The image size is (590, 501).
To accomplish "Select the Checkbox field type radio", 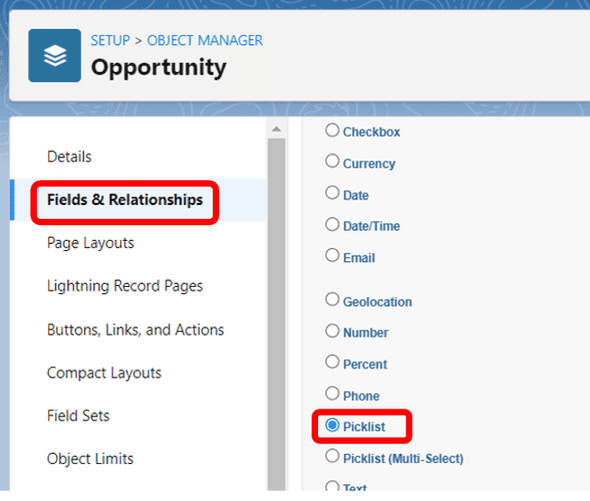I will [x=332, y=131].
